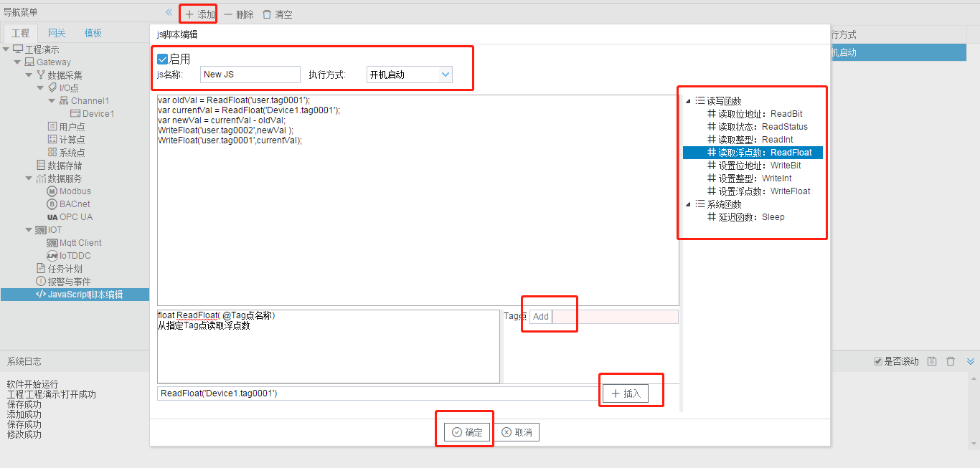Collapse the navigation menu with double-chevron icon

pyautogui.click(x=169, y=12)
